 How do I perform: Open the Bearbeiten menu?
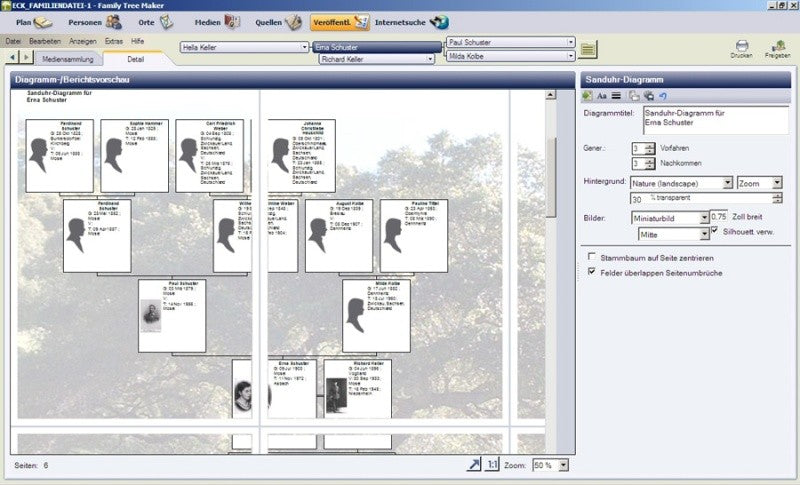[x=45, y=41]
